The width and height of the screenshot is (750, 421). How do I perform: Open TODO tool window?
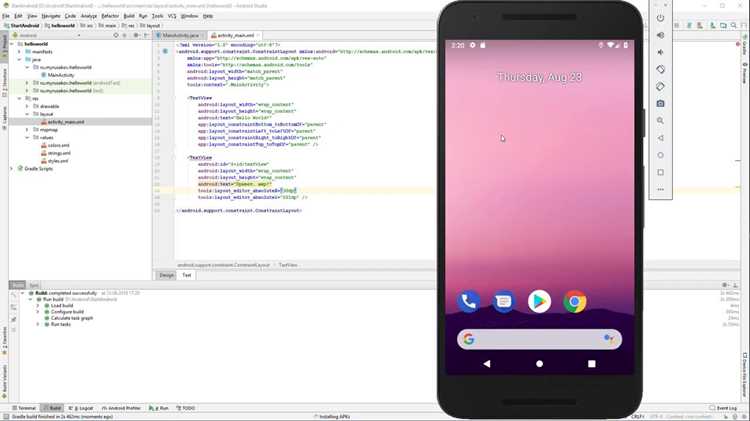pyautogui.click(x=186, y=408)
